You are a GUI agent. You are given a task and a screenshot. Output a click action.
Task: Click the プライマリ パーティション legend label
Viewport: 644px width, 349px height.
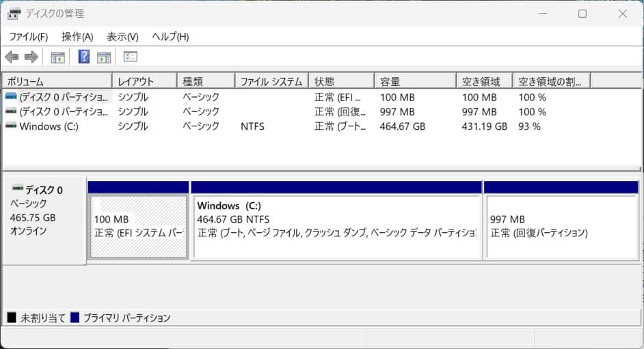click(126, 318)
